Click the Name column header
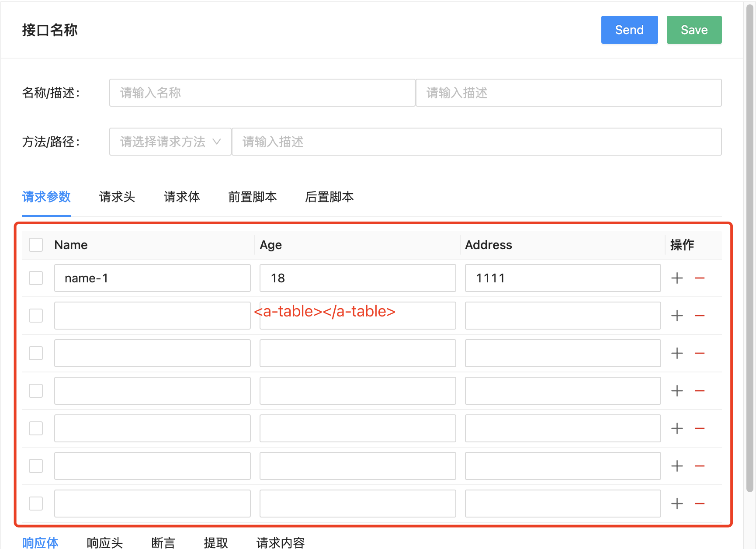Screen dimensions: 756x549 71,245
